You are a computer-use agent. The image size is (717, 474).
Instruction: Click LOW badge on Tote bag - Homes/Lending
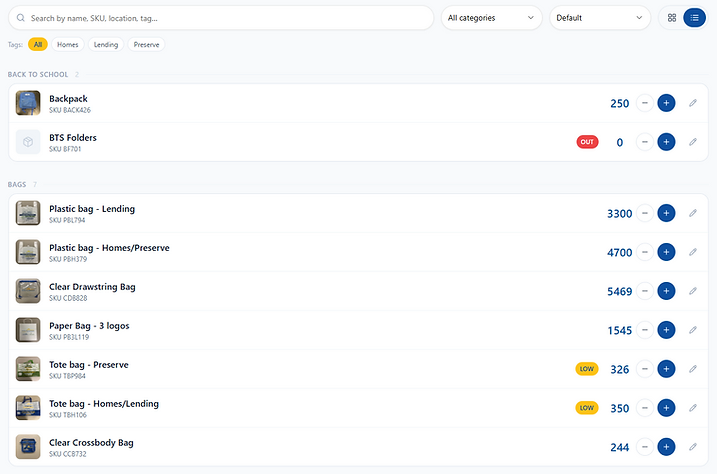(587, 408)
